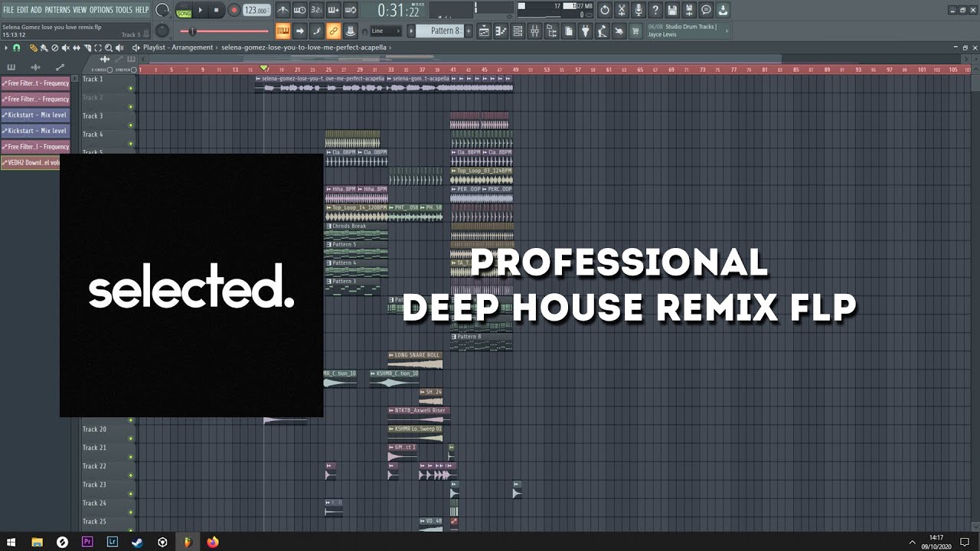Toggle Playlist snap magnet icon

point(16,48)
